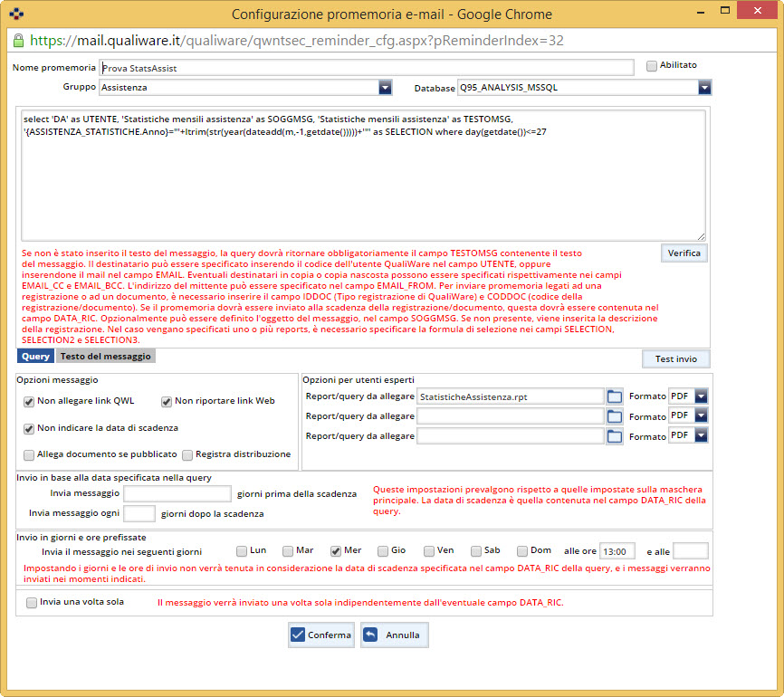Expand the Database dropdown list
The height and width of the screenshot is (697, 784).
coord(704,88)
